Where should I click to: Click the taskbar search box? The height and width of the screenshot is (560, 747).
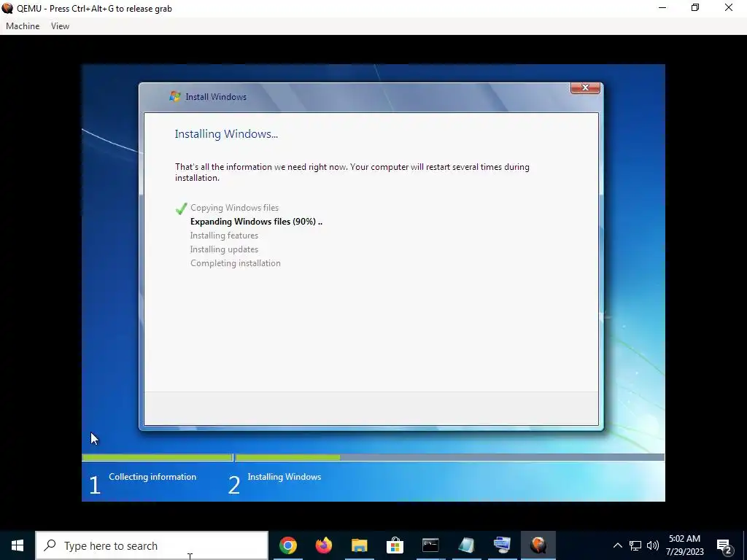(x=152, y=545)
